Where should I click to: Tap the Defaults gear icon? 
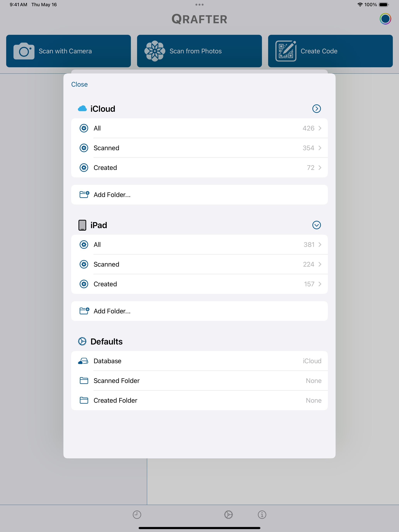82,341
